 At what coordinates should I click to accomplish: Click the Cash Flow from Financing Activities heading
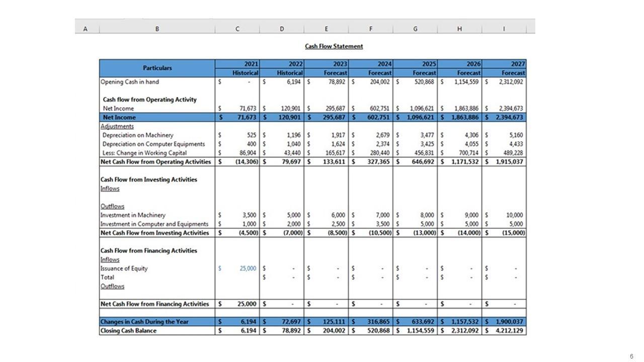149,251
